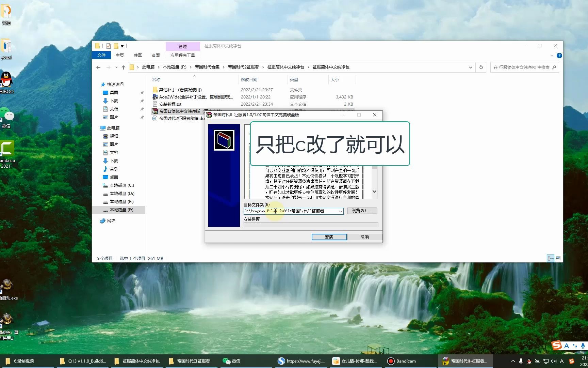
Task: Switch to the 主页 ribbon tab
Action: point(120,55)
